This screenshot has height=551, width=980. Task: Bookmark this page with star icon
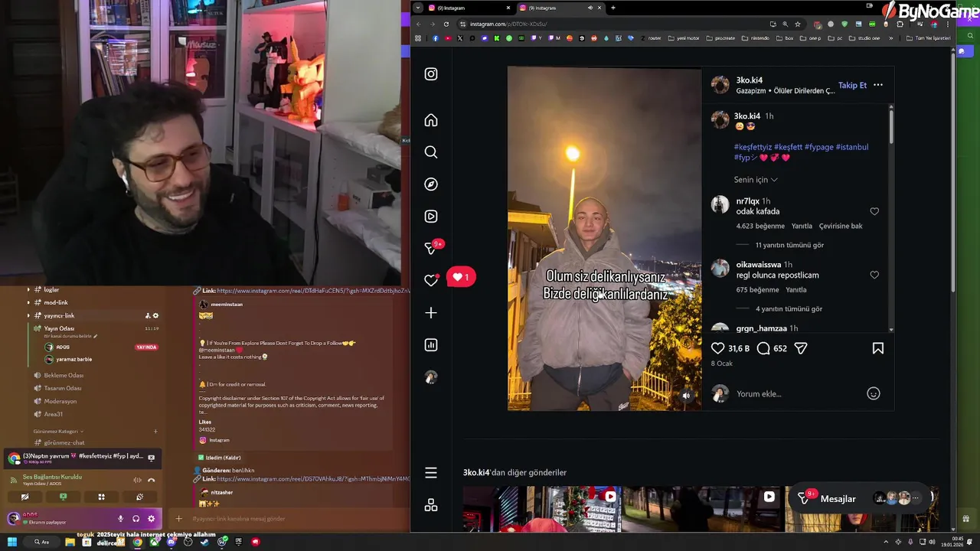(x=798, y=24)
